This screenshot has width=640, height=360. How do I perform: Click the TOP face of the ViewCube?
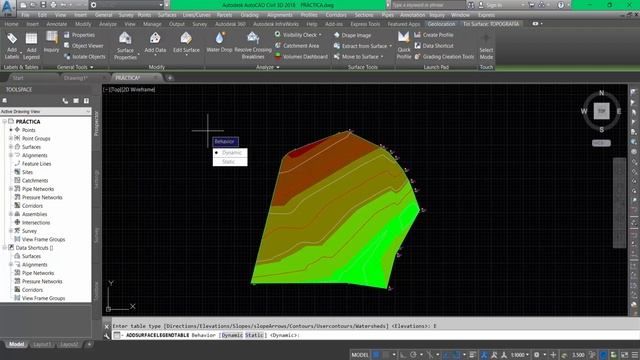(601, 111)
